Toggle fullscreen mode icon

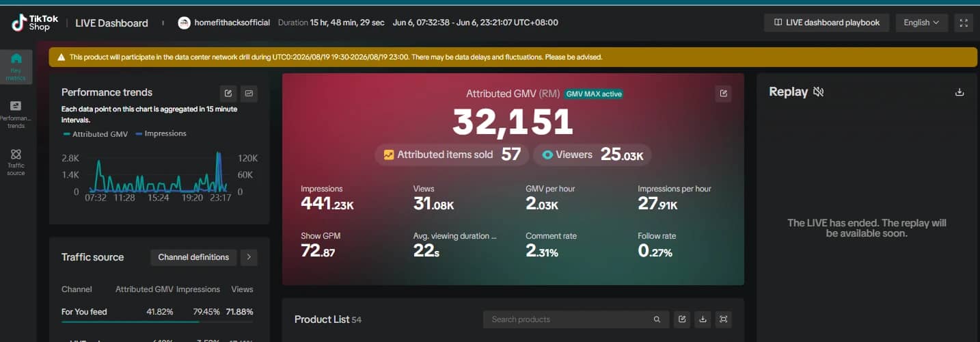pyautogui.click(x=964, y=23)
